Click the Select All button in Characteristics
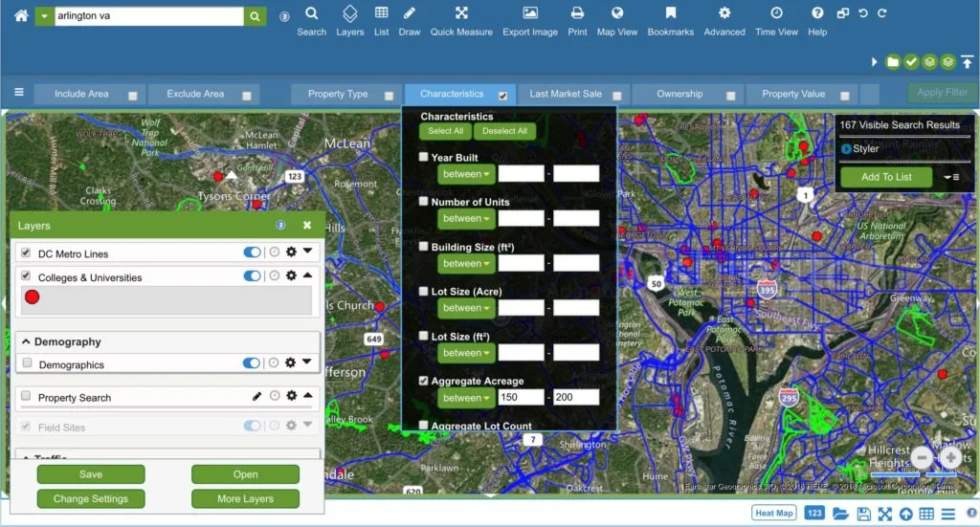Image resolution: width=980 pixels, height=527 pixels. (446, 131)
